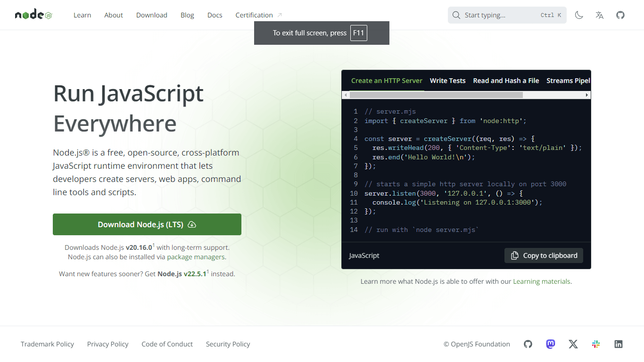Toggle dark mode with moon icon
Viewport: 644px width, 362px height.
(x=579, y=15)
